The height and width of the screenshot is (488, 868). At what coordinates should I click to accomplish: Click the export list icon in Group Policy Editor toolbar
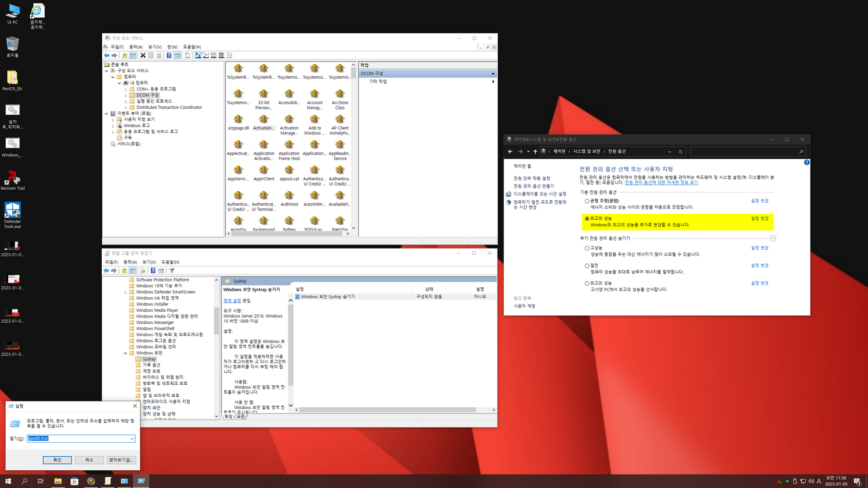tap(142, 271)
